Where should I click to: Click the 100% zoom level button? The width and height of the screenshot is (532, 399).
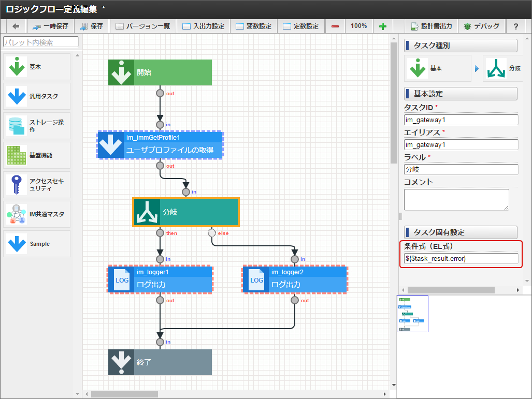[358, 26]
